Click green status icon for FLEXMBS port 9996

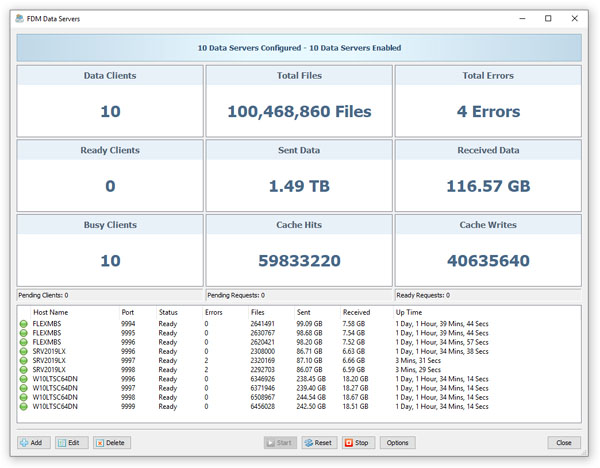pos(24,342)
